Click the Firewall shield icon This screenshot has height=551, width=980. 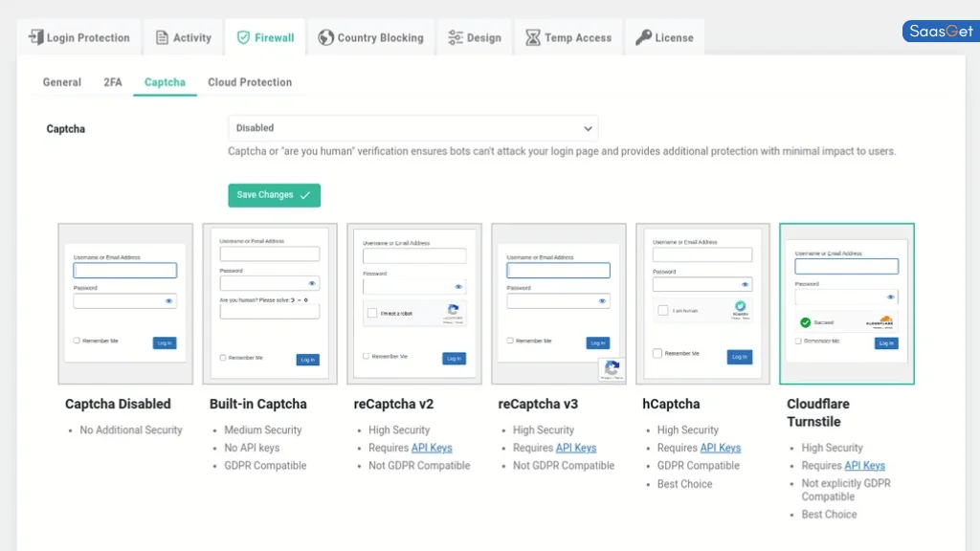point(244,37)
